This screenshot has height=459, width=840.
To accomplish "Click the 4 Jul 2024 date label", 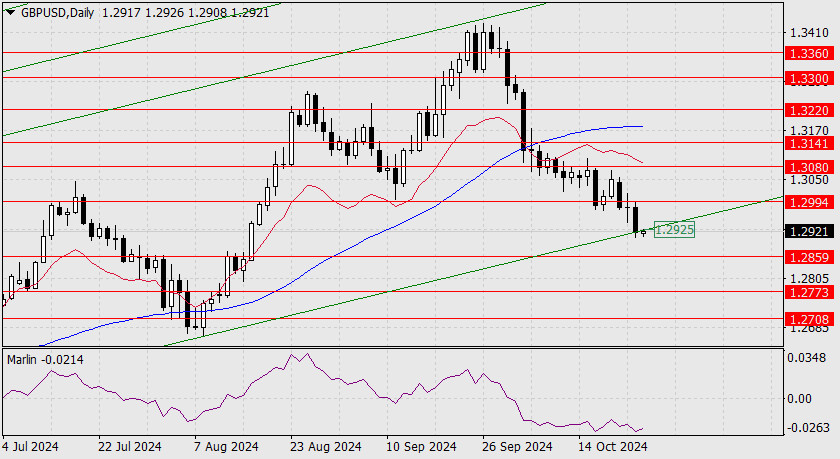I will tap(30, 446).
